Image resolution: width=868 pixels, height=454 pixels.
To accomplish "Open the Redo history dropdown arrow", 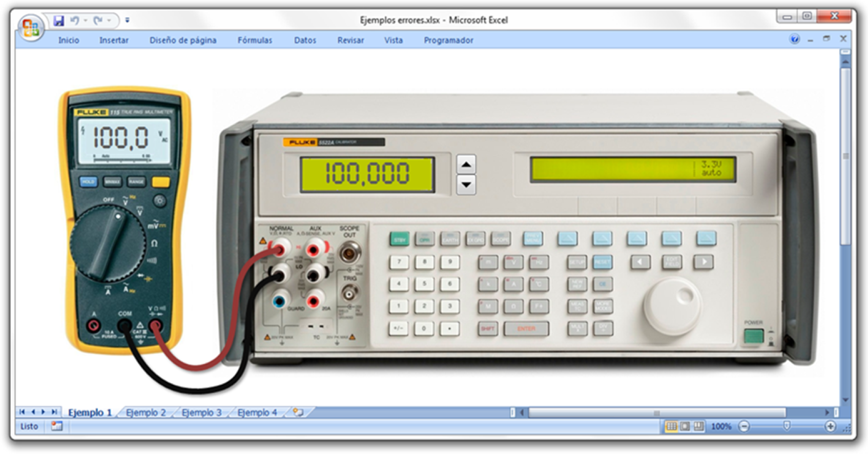I will pos(109,20).
